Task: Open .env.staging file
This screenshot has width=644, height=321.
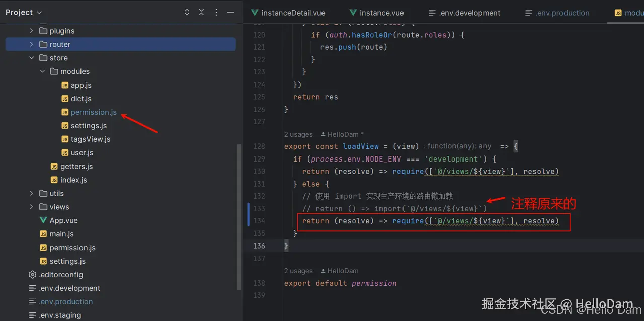Action: [x=60, y=315]
